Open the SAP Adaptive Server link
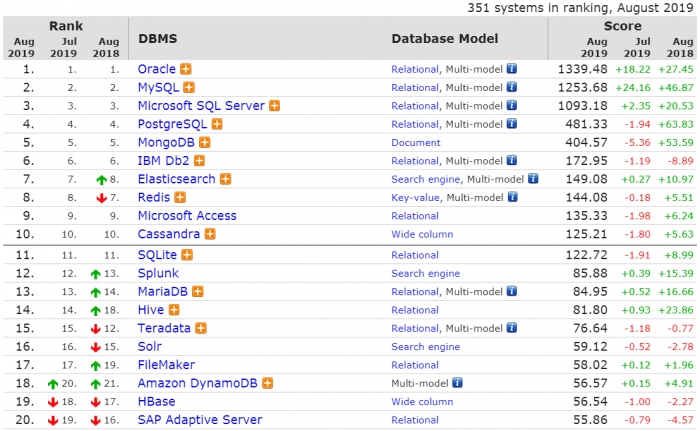Viewport: 700px width, 431px height. (x=200, y=420)
